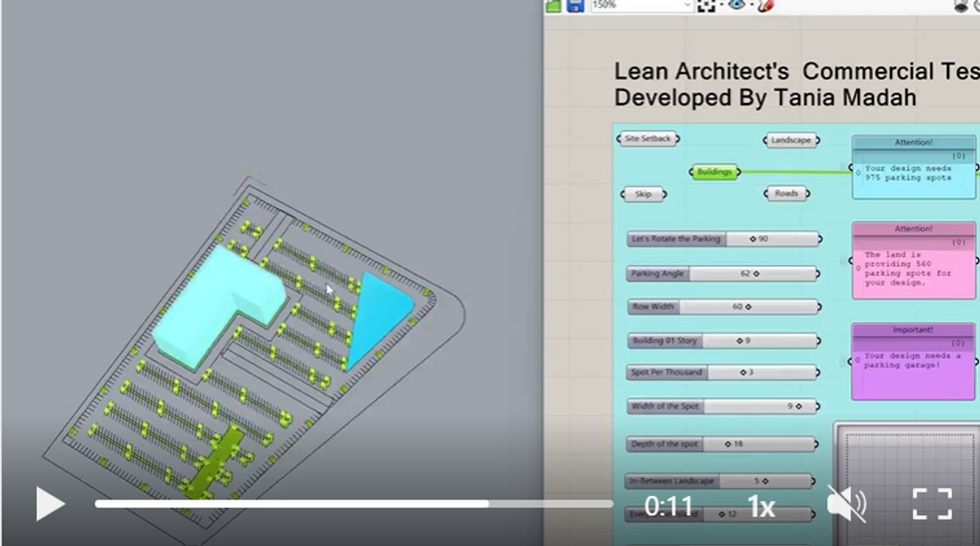The height and width of the screenshot is (546, 980).
Task: Select the Buildings toggle node
Action: point(715,172)
